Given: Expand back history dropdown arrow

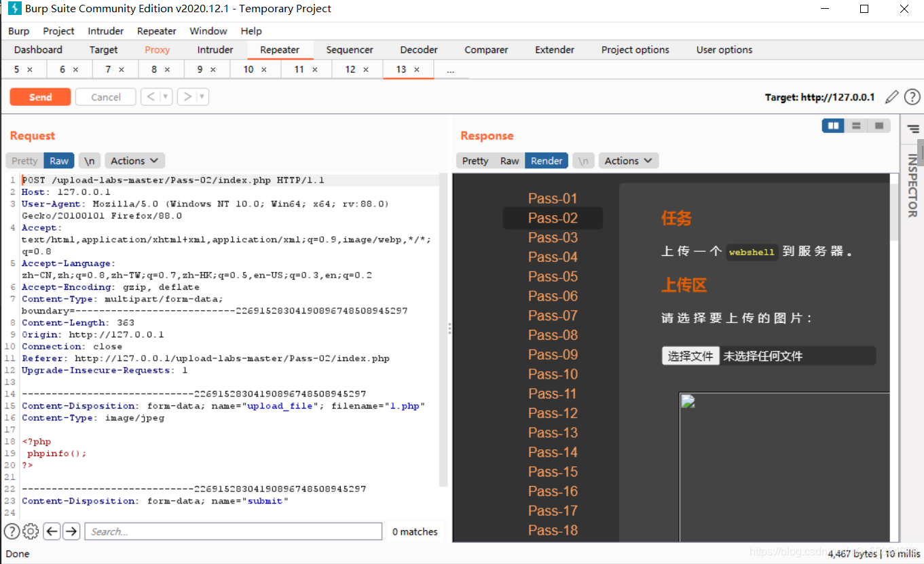Looking at the screenshot, I should pyautogui.click(x=166, y=97).
